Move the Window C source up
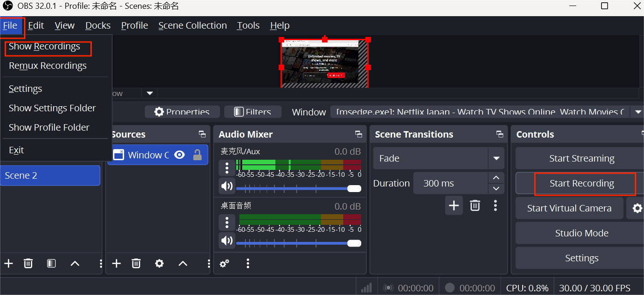Viewport: 644px width, 295px height. [183, 264]
